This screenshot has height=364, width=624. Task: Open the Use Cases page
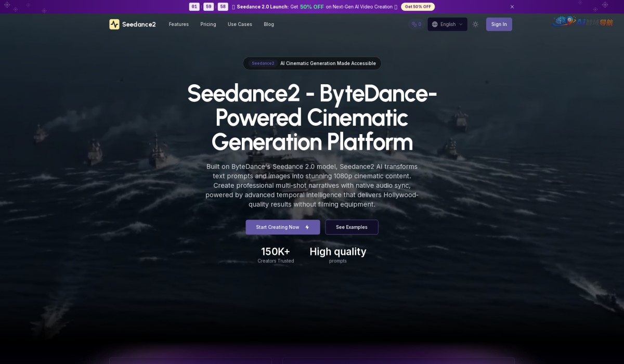240,24
